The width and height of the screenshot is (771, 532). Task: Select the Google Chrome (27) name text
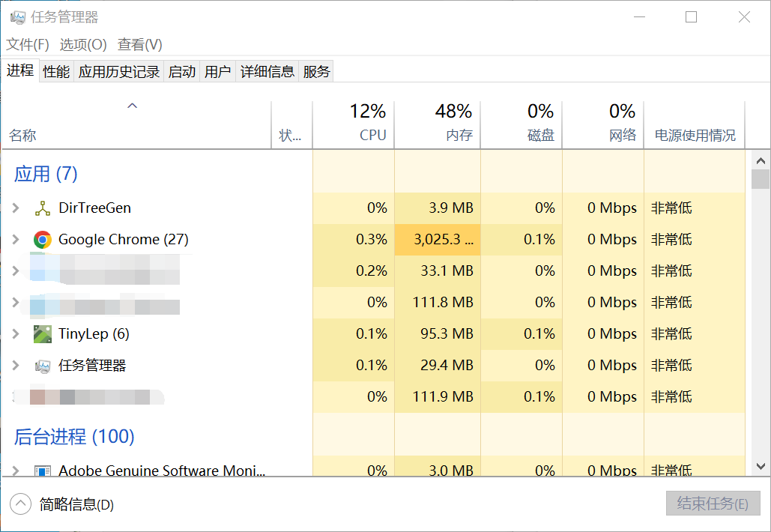[124, 240]
